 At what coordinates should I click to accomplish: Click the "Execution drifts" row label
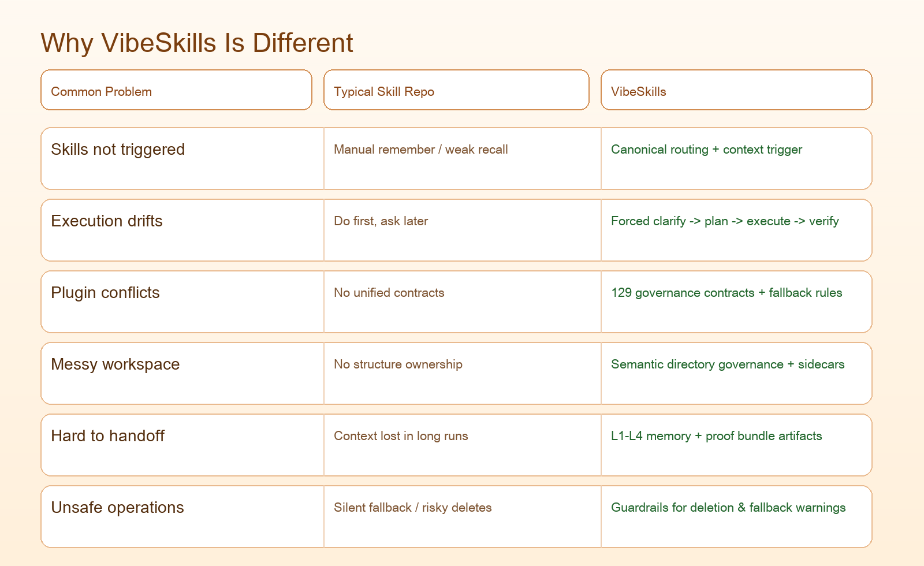(107, 221)
